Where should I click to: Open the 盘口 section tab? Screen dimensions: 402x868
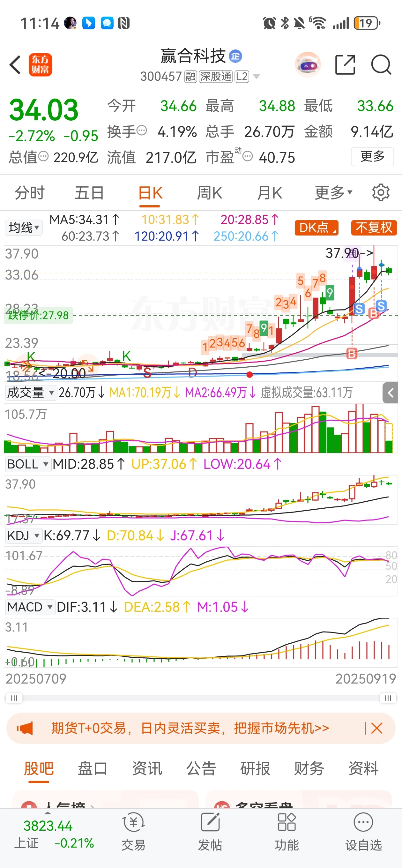(x=93, y=769)
